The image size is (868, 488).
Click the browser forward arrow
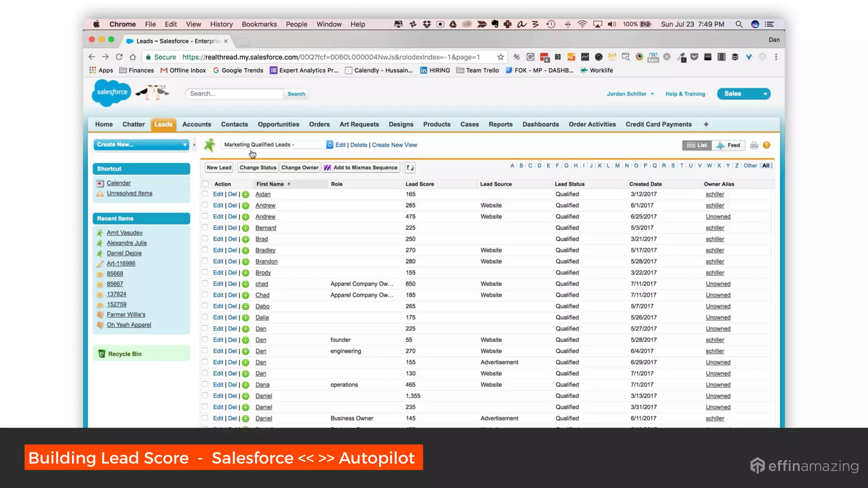[x=105, y=57]
